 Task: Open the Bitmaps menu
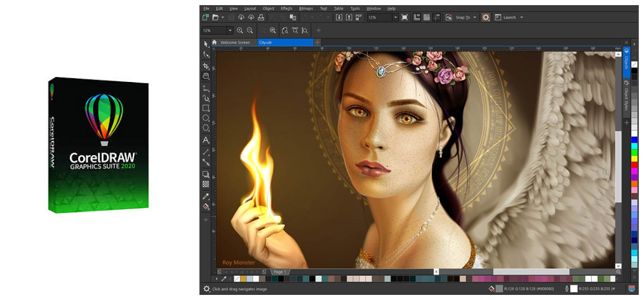(x=306, y=8)
